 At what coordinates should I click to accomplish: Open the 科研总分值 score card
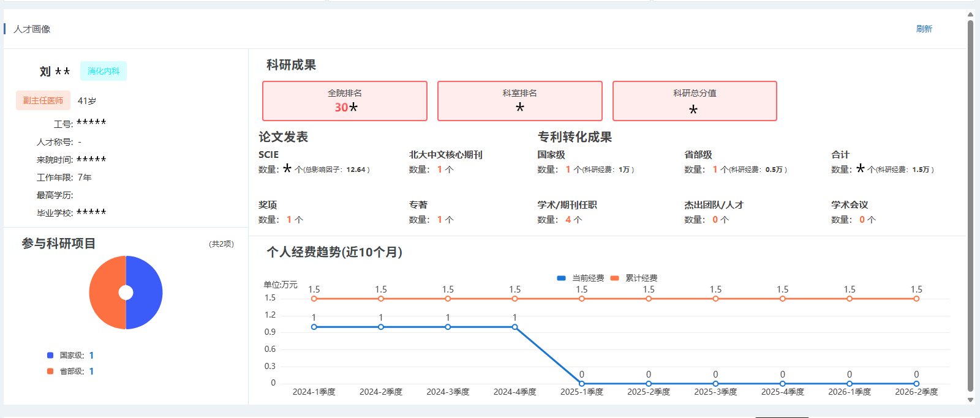695,101
